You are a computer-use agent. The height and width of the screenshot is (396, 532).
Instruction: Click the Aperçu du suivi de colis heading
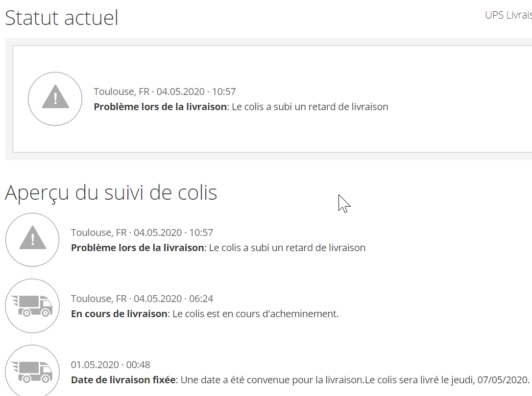pyautogui.click(x=111, y=193)
